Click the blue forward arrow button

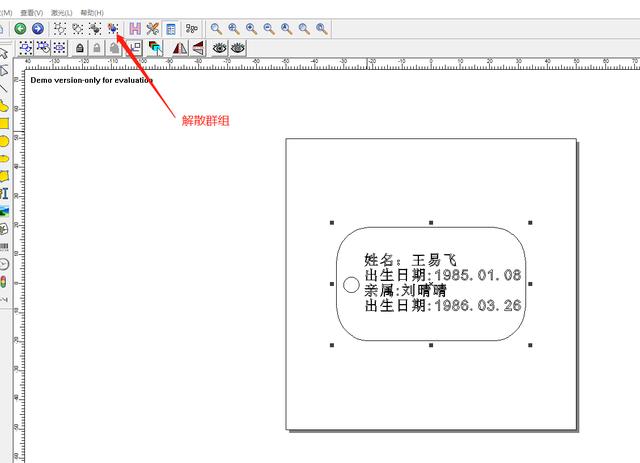tap(37, 29)
